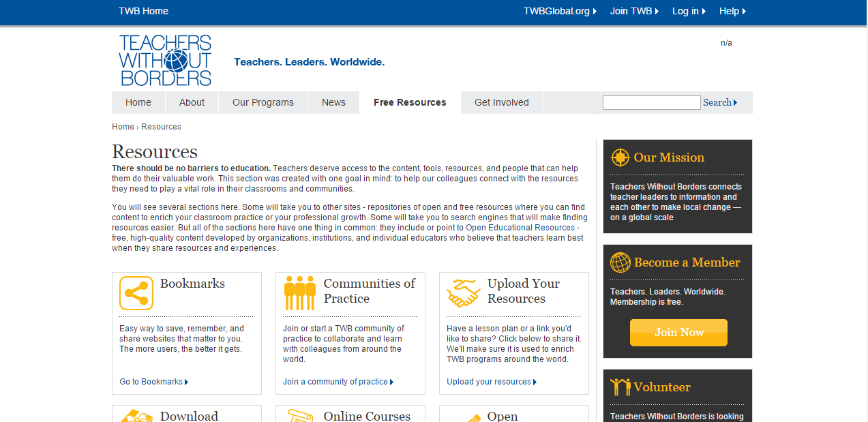
Task: Click the Upload Your Resources heading
Action: click(523, 291)
